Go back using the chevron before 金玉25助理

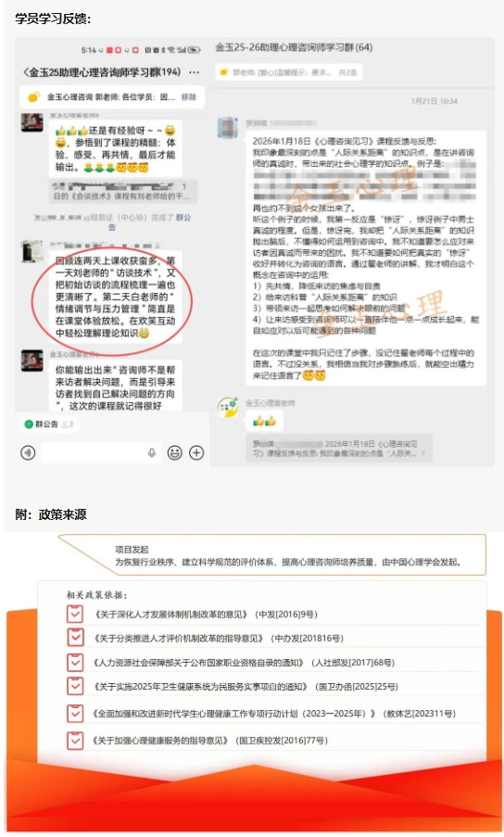(x=25, y=72)
